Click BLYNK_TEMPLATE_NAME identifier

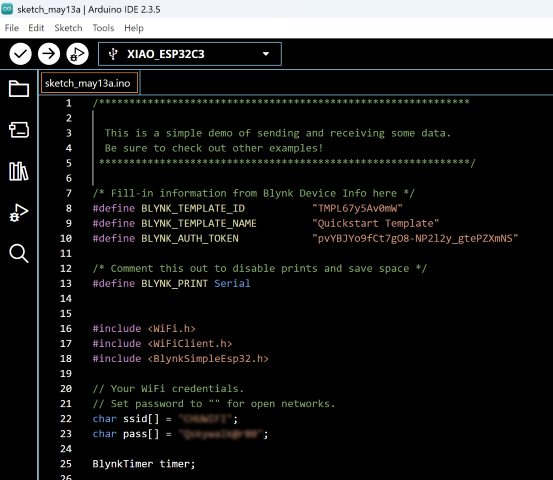coord(199,223)
